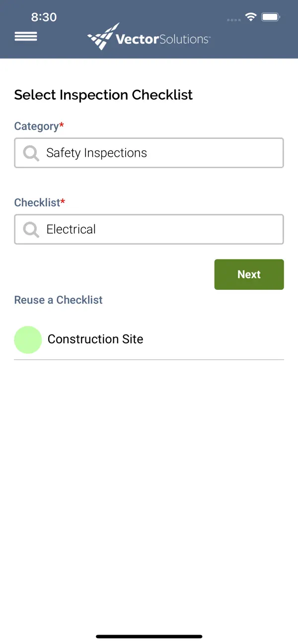Click inside the Category input field
The height and width of the screenshot is (644, 298).
coord(149,153)
